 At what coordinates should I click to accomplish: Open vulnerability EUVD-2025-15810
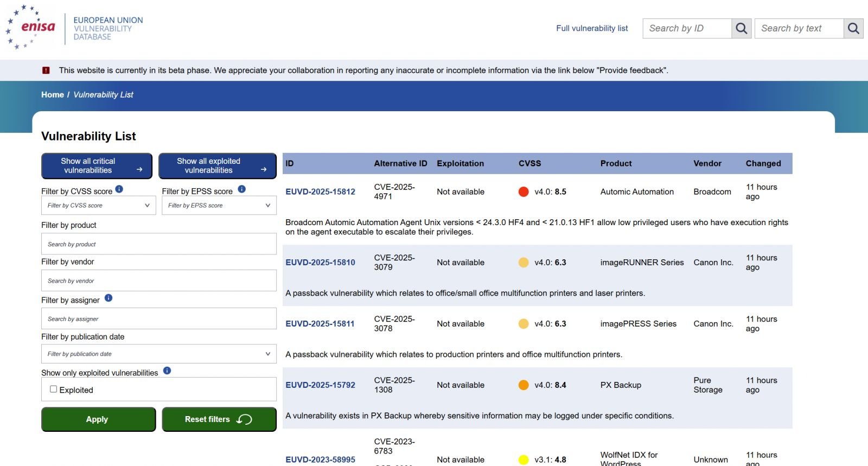320,263
